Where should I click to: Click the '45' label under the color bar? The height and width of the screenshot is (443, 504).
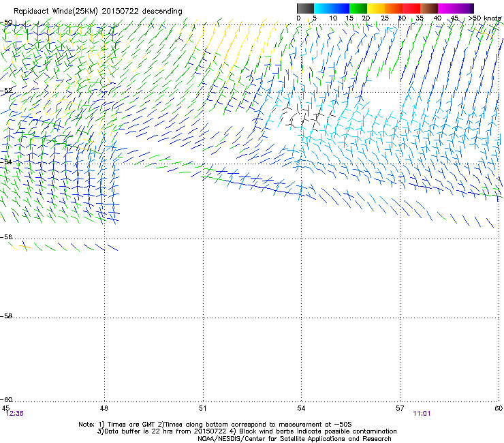(454, 18)
